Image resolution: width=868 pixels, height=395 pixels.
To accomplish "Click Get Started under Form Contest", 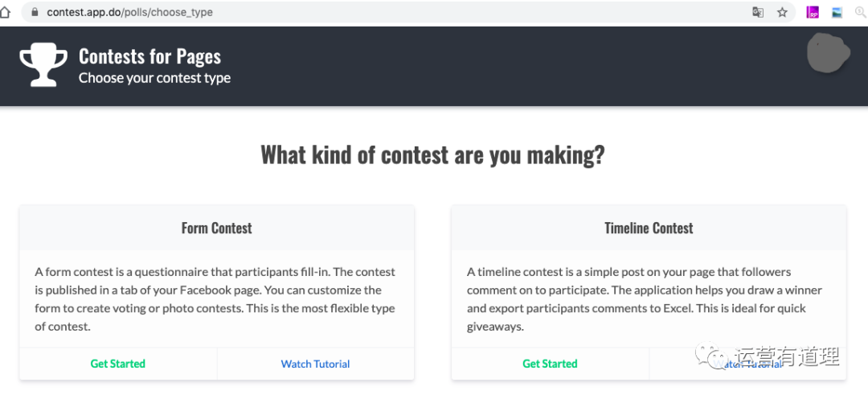I will tap(118, 364).
